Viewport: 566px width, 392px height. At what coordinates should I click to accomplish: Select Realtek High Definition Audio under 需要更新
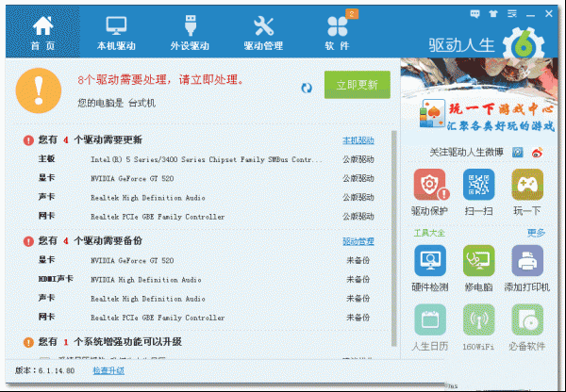pos(206,198)
